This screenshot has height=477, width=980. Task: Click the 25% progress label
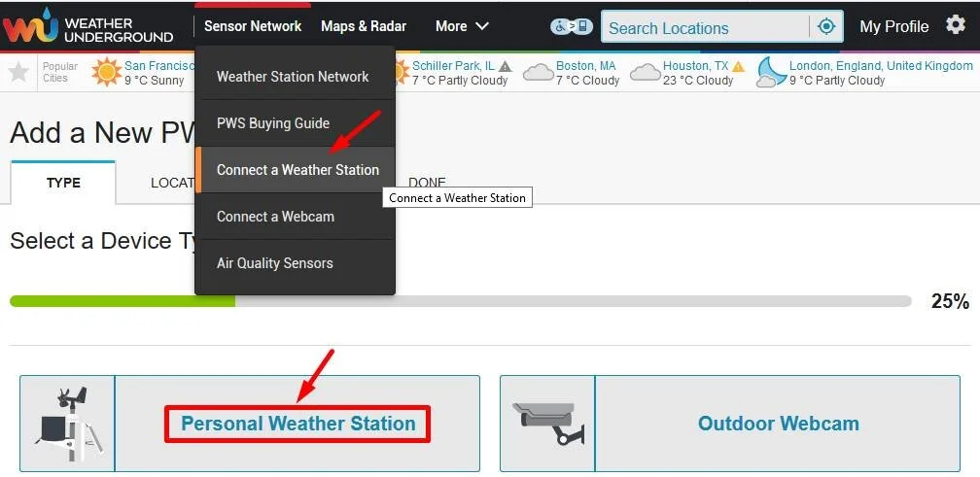[x=950, y=301]
